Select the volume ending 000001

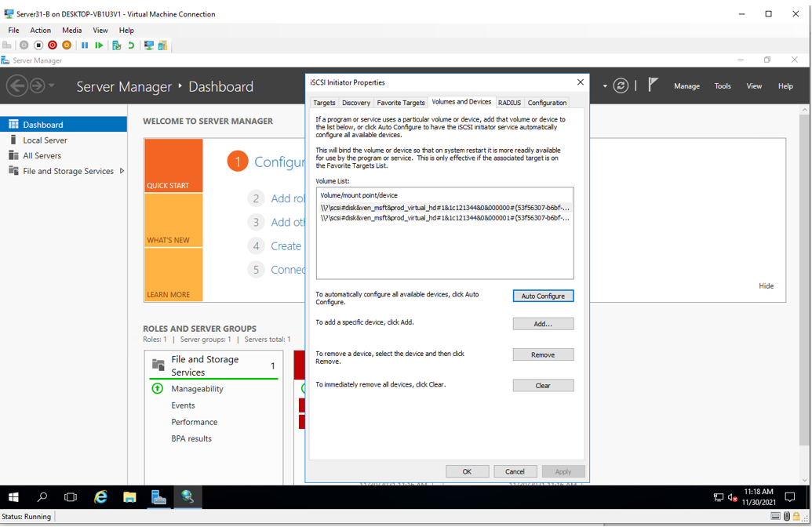point(445,218)
